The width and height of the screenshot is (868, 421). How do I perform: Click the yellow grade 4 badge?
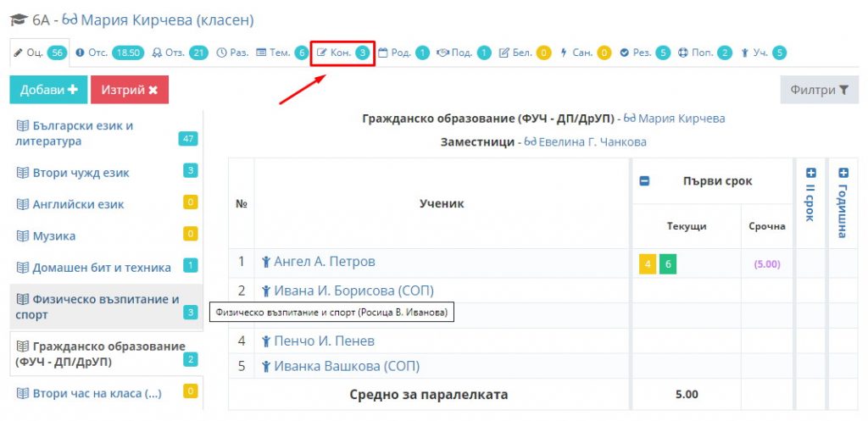648,263
